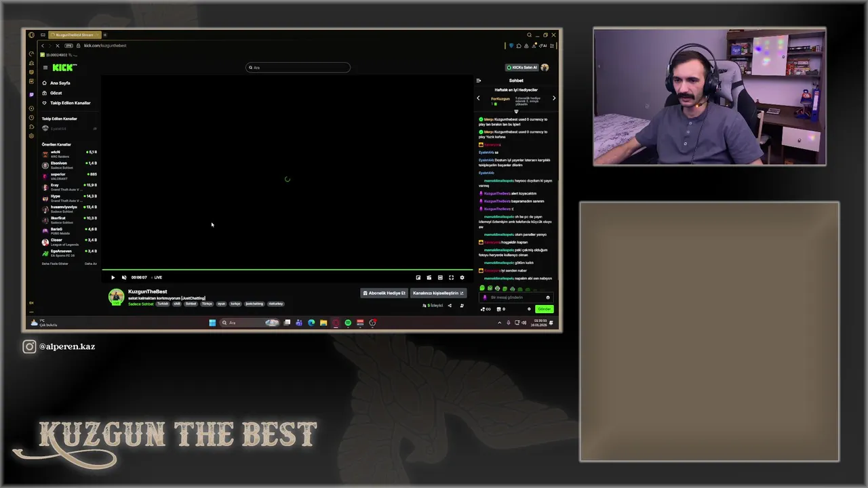
Task: Stop page loading
Action: coord(58,45)
